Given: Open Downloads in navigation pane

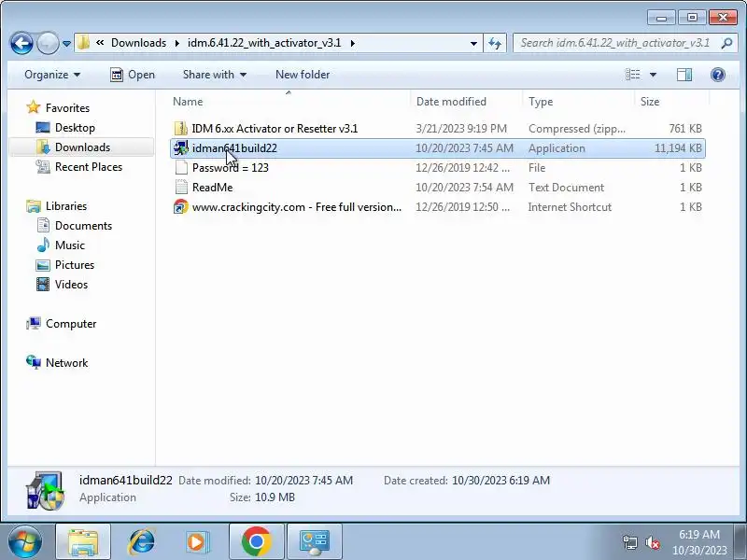Looking at the screenshot, I should tap(82, 147).
